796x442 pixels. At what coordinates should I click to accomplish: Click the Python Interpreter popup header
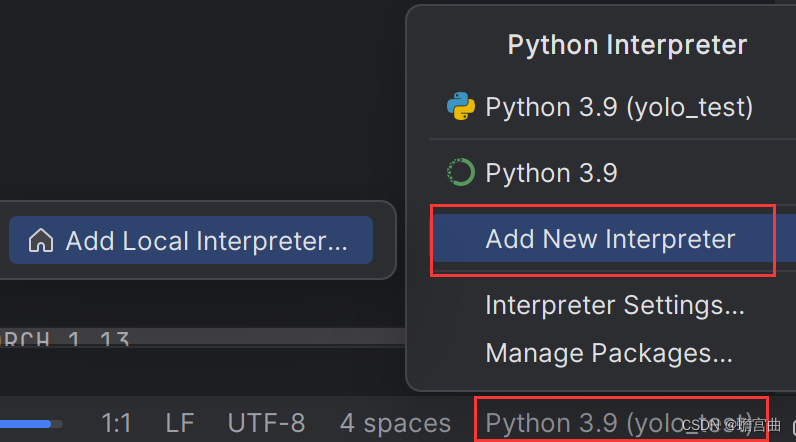[627, 45]
